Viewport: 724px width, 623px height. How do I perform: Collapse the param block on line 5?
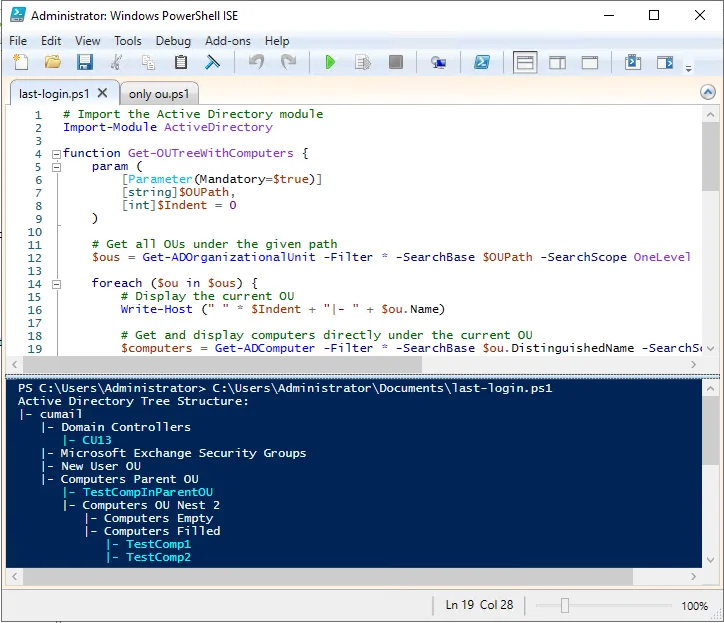pos(56,167)
